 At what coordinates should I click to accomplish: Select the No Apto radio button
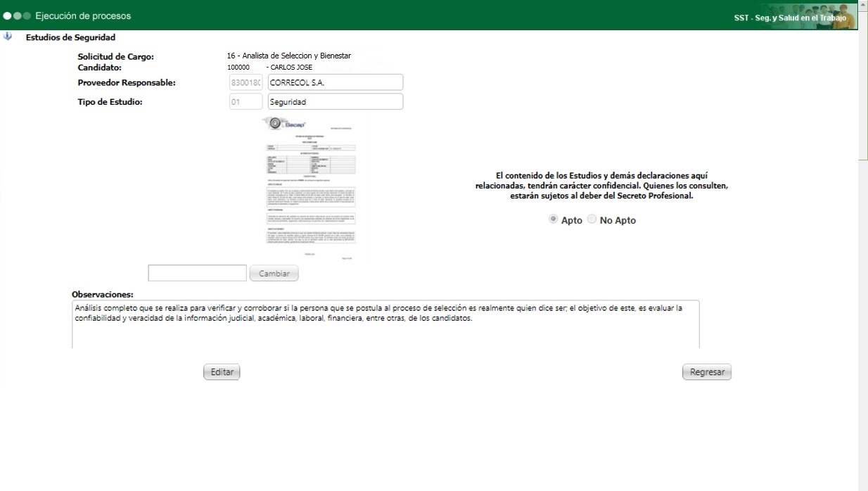click(592, 219)
